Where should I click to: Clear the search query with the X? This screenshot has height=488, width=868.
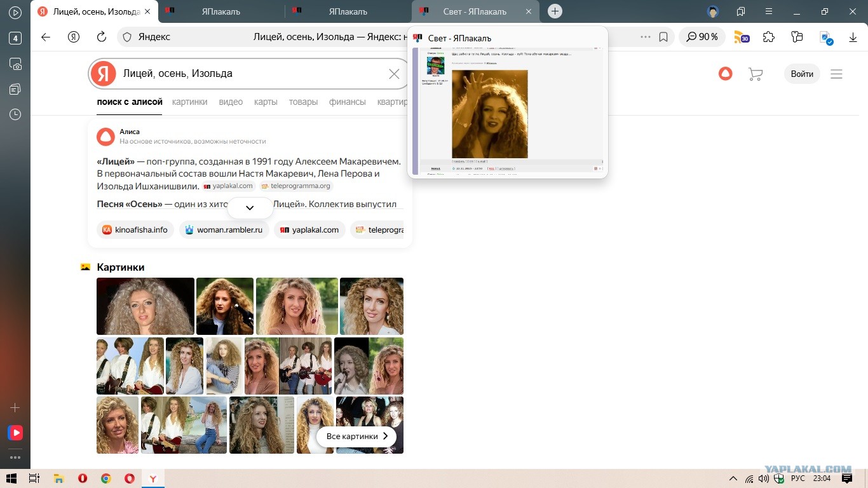coord(394,74)
